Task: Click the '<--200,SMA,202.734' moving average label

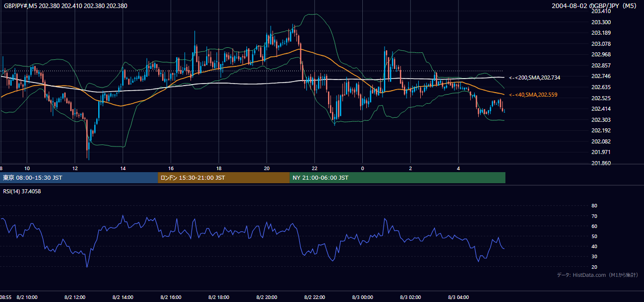Action: click(x=534, y=78)
